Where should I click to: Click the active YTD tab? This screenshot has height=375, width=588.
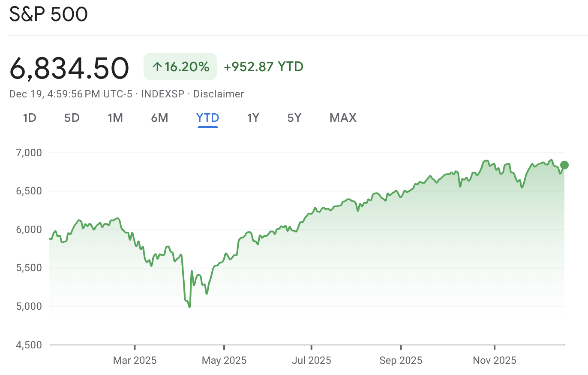[207, 118]
